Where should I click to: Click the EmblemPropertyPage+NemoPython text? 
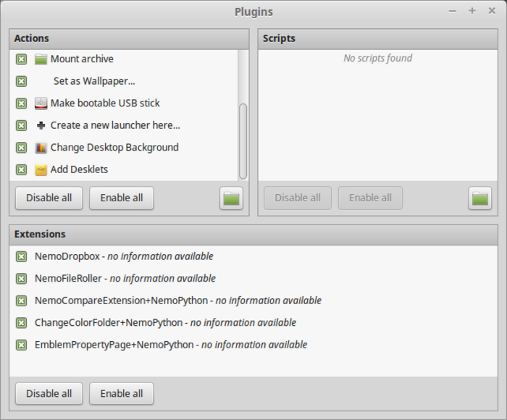171,345
